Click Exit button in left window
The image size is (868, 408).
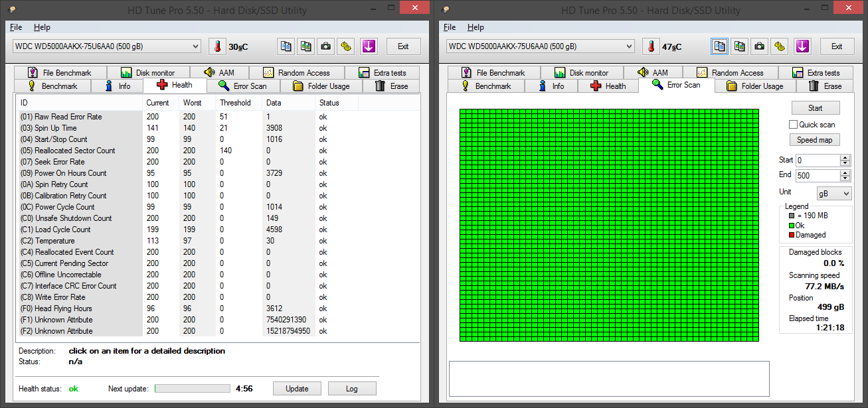click(x=402, y=46)
